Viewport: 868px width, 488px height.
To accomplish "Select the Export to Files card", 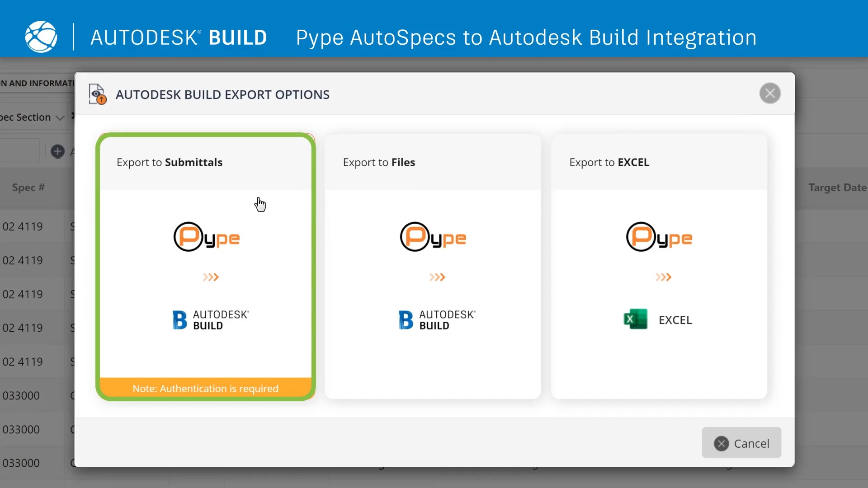I will pos(433,267).
